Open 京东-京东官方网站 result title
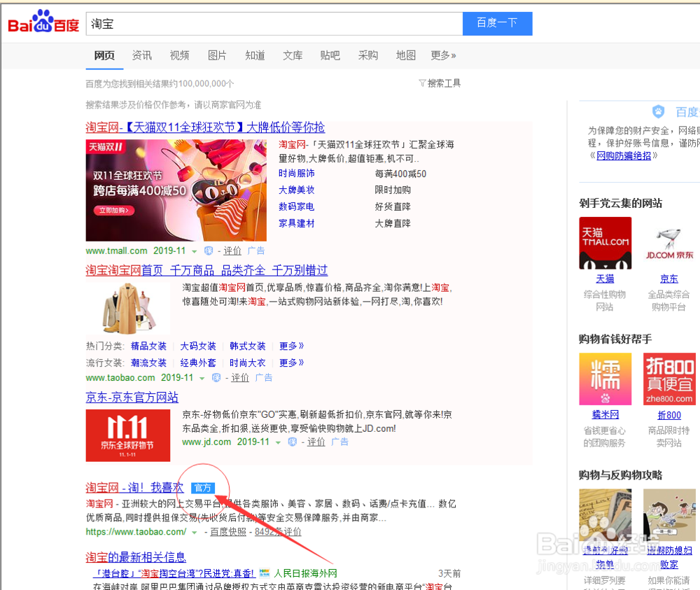 click(132, 398)
